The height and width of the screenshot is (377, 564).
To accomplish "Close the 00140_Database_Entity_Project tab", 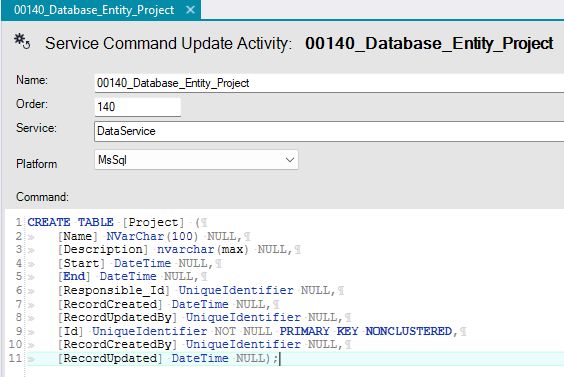I will click(x=190, y=10).
